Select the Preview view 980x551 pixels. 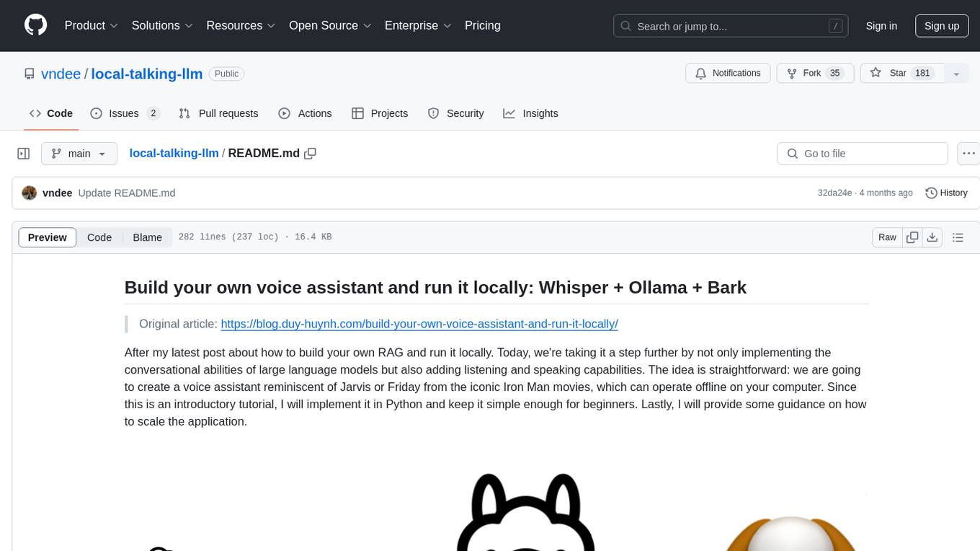48,237
